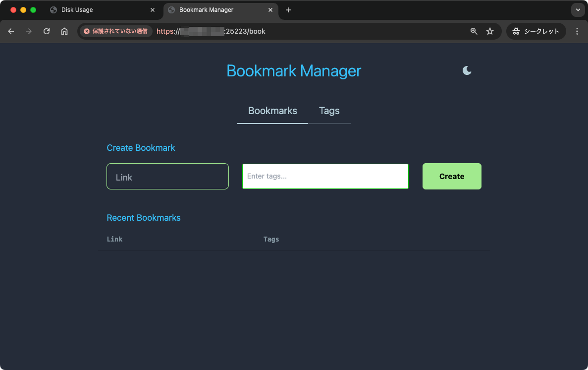Click the Tags column header in the table
Image resolution: width=588 pixels, height=370 pixels.
271,239
